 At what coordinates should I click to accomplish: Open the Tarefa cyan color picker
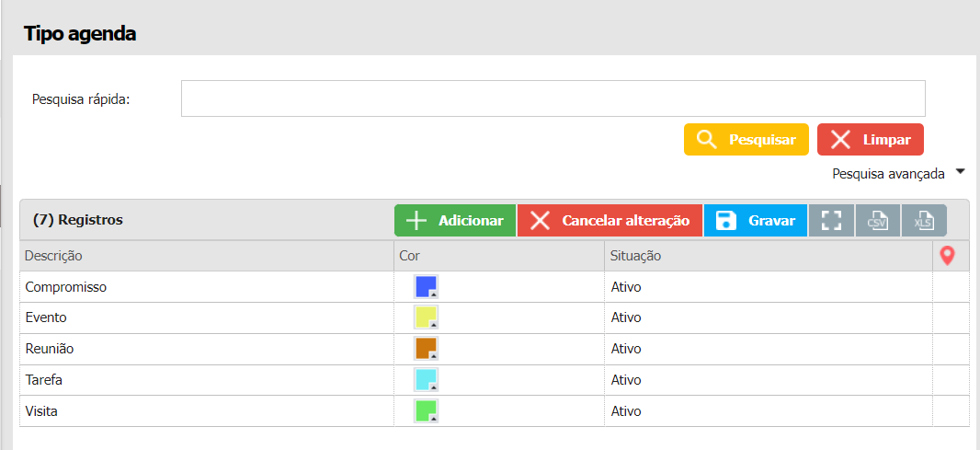pyautogui.click(x=426, y=380)
